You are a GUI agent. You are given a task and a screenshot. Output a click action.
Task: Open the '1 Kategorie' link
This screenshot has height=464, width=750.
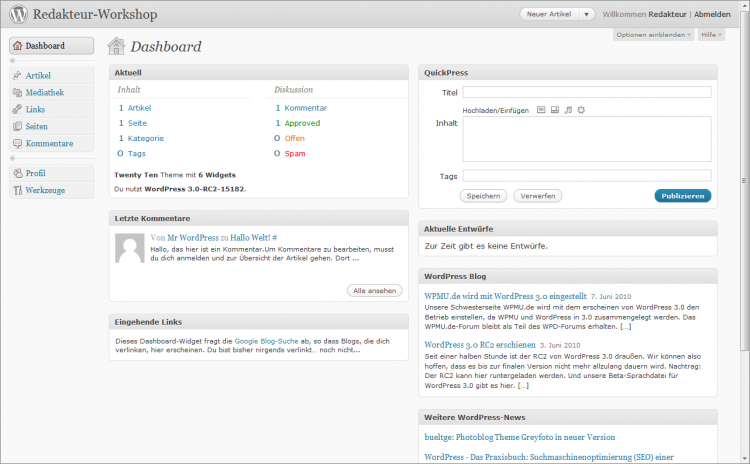[141, 139]
